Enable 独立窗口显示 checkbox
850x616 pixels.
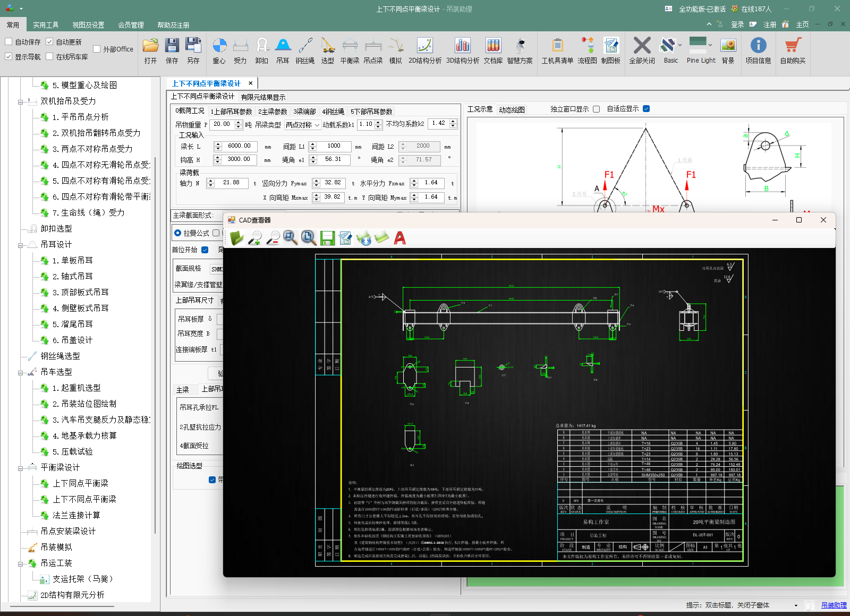point(596,109)
